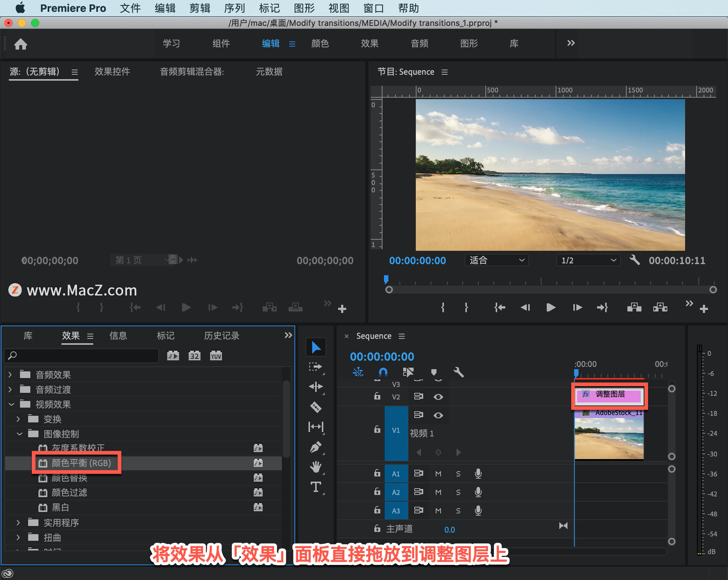
Task: Open the 文件 menu
Action: [x=130, y=8]
